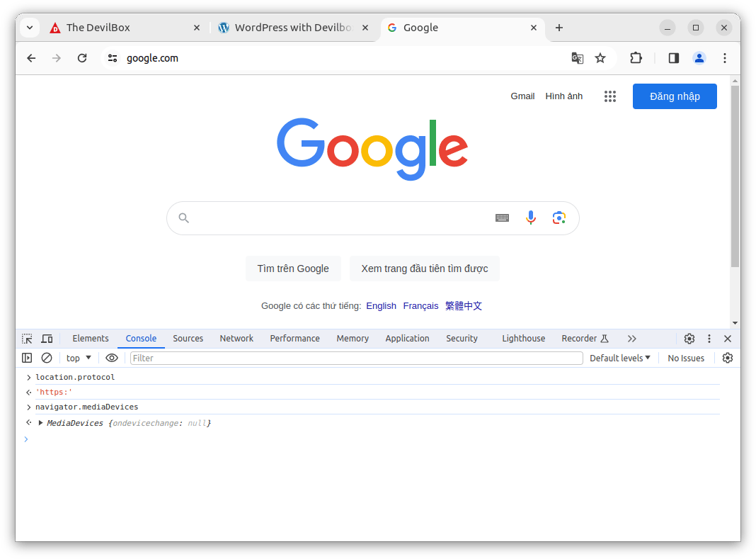Clear the console with the ban icon
756x559 pixels.
[x=47, y=358]
